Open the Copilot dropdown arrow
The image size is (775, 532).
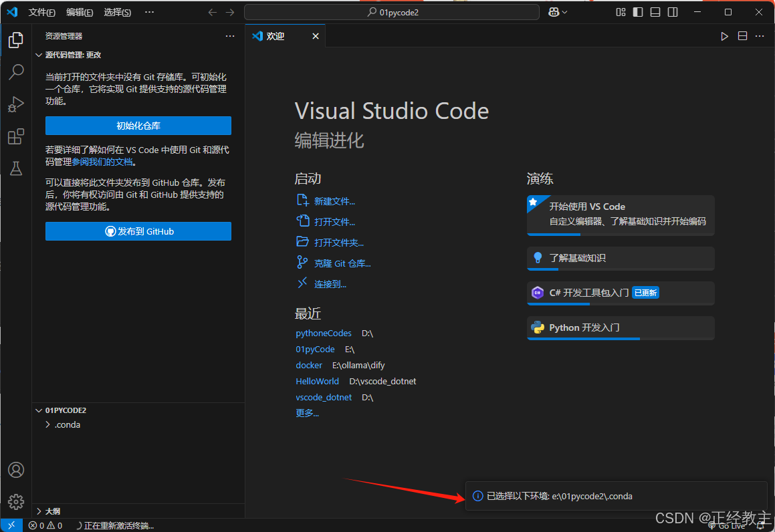[x=565, y=12]
